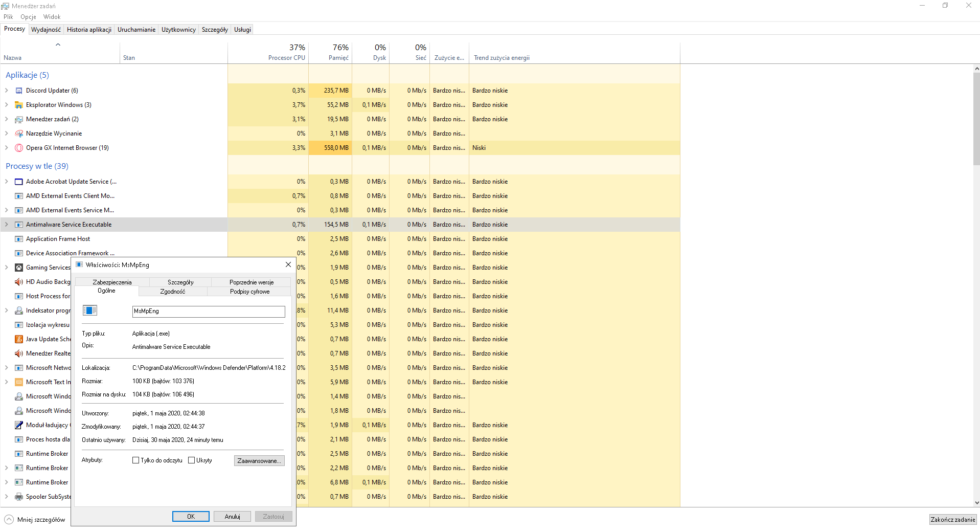Sort by the Nazwa column header

coord(60,52)
